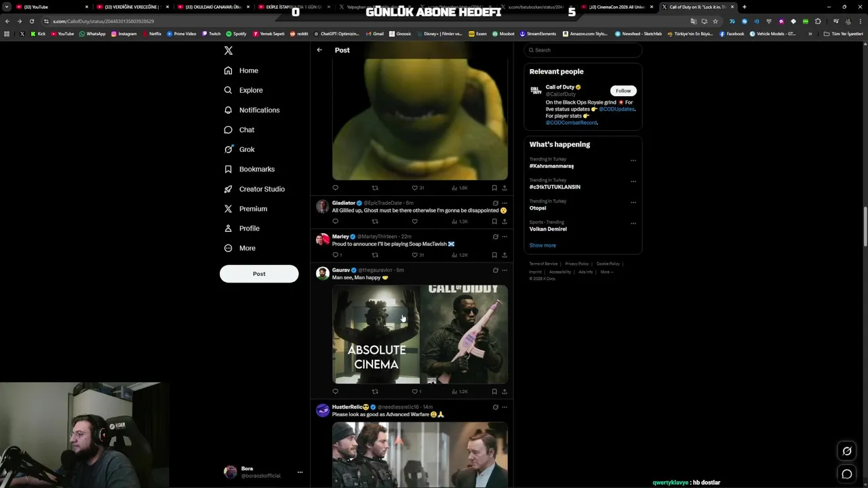Ask Grok about Gladiator's reply
Screen dimensions: 868x488
click(x=495, y=203)
